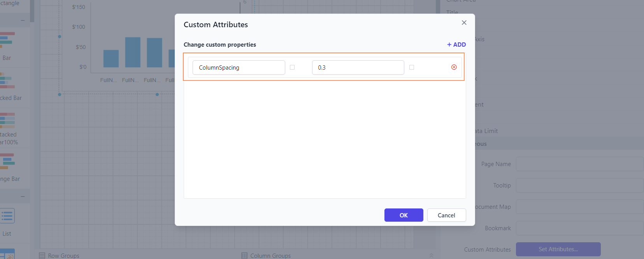This screenshot has height=259, width=644.
Task: Click the Custom Attributes label in panel
Action: pyautogui.click(x=487, y=250)
